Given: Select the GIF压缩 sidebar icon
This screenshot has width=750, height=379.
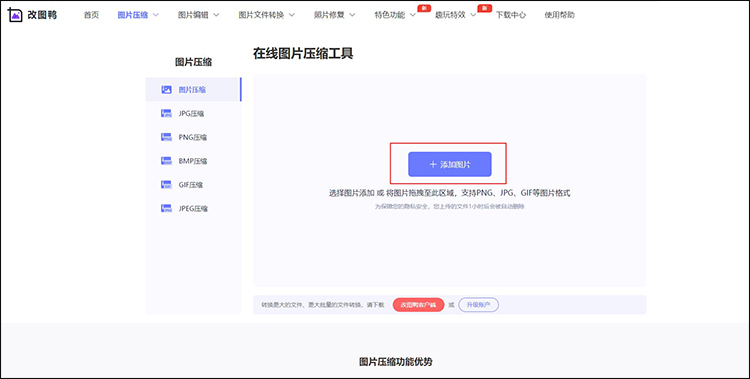Looking at the screenshot, I should pyautogui.click(x=166, y=185).
